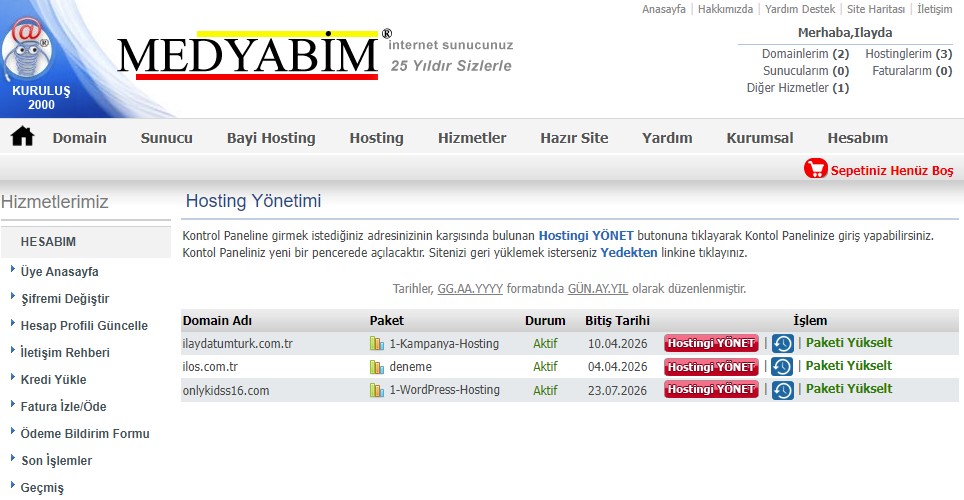The height and width of the screenshot is (500, 964).
Task: Click bold Hostingi YÖNET text in description
Action: tap(586, 236)
